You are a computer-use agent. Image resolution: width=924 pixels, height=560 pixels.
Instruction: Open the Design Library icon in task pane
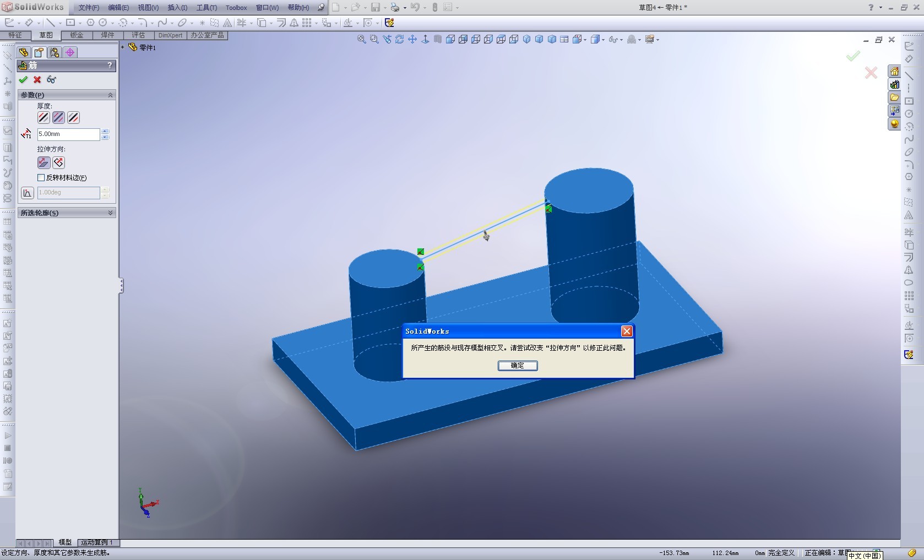coord(894,85)
